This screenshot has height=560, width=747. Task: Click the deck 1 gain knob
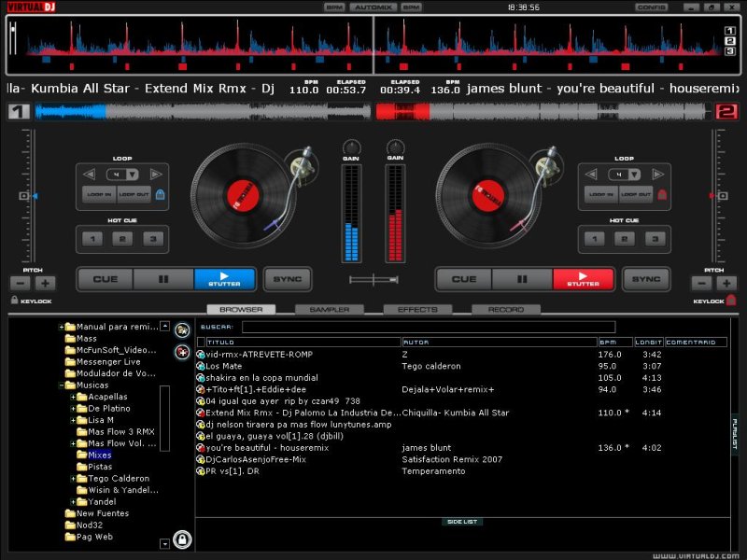(352, 147)
